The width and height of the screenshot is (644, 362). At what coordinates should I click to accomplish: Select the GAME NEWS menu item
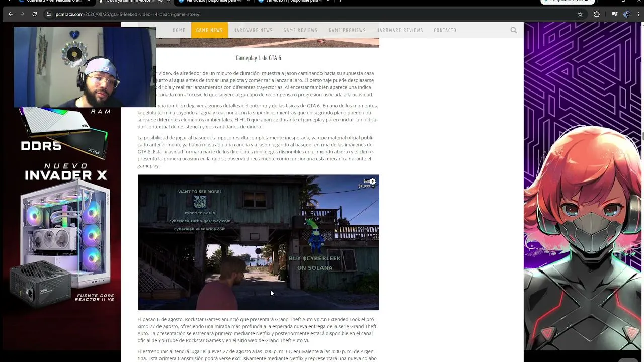click(x=209, y=30)
